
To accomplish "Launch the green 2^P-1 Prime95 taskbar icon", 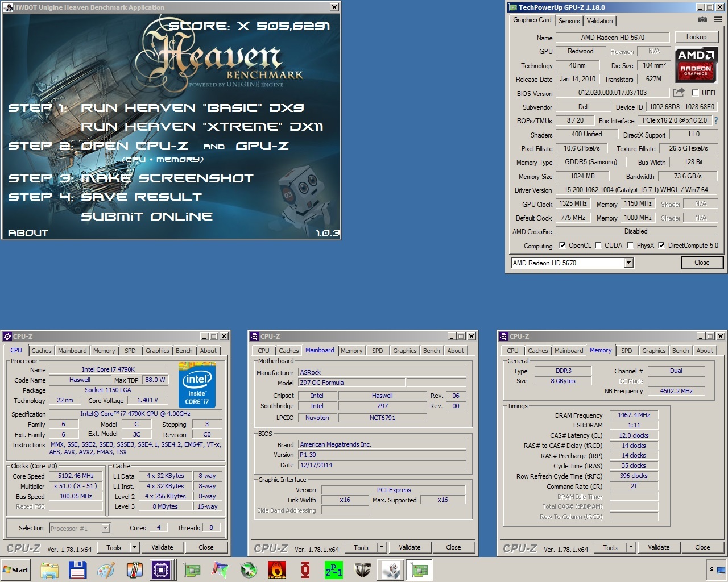I will tap(334, 570).
